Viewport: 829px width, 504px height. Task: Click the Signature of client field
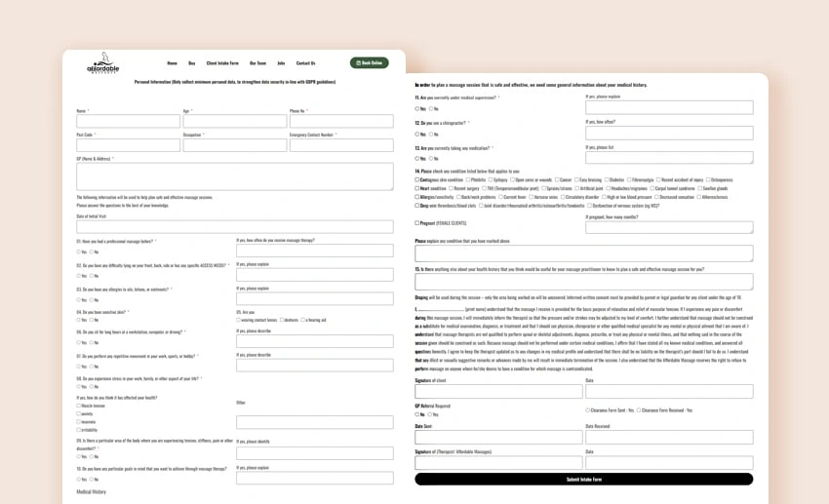(498, 392)
